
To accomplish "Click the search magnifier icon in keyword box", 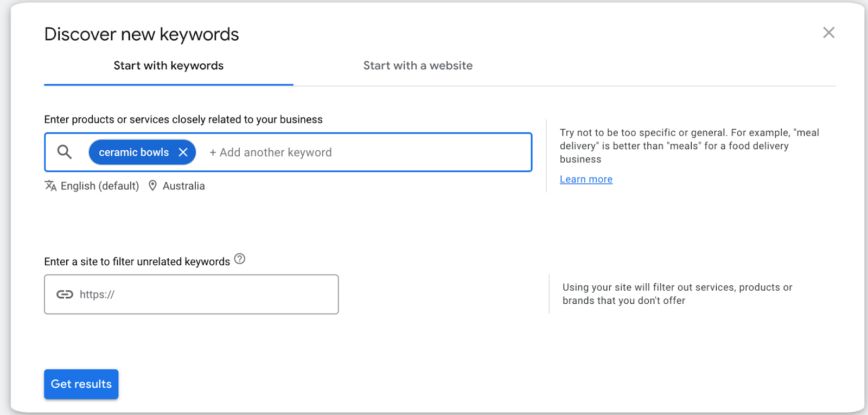I will pyautogui.click(x=65, y=152).
